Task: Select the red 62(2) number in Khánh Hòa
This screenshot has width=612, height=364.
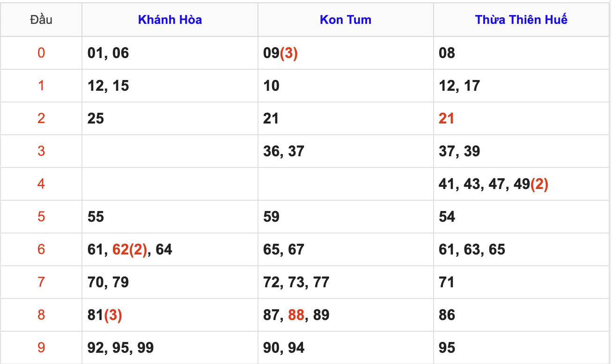Action: pos(130,249)
